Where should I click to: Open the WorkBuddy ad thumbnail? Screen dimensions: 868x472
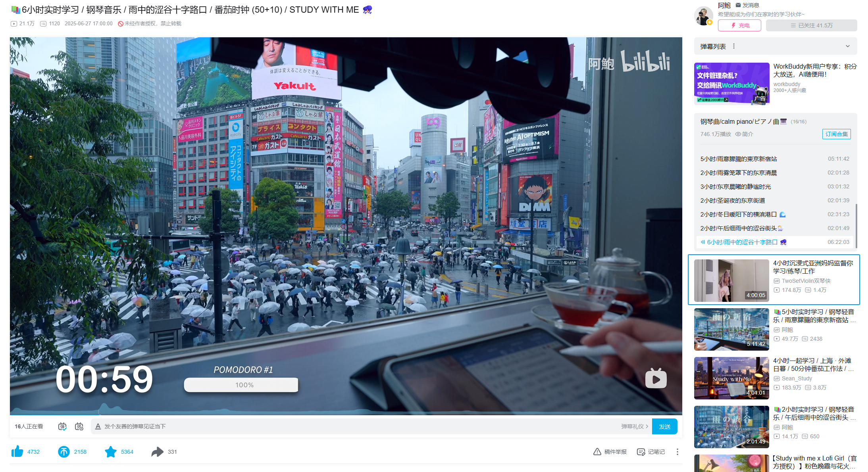[x=731, y=83]
